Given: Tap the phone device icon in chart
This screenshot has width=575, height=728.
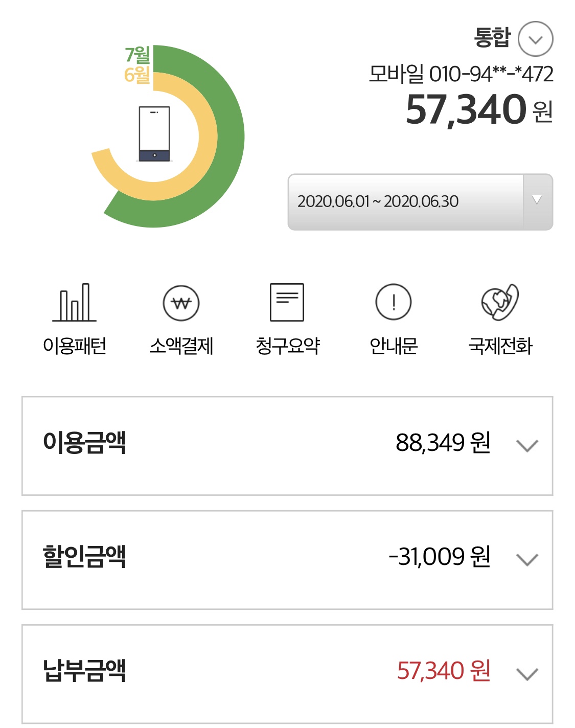Looking at the screenshot, I should tap(154, 134).
